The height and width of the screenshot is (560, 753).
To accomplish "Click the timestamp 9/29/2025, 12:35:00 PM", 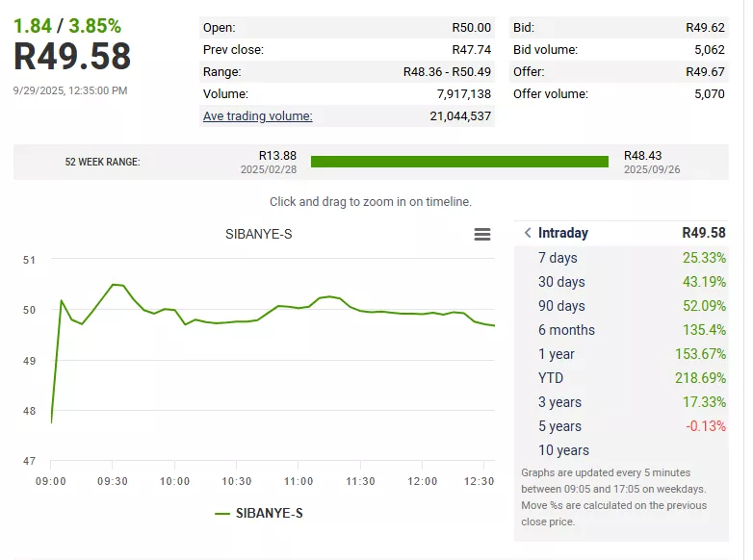I will tap(70, 90).
